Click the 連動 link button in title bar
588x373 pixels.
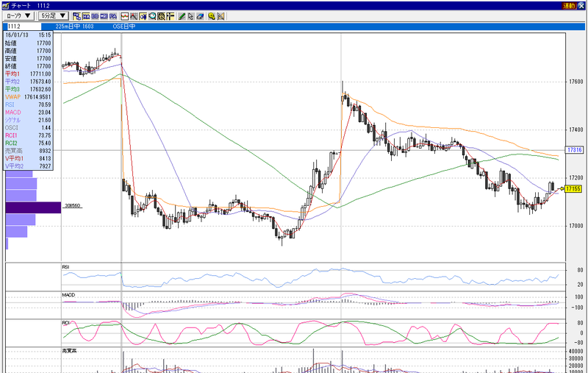pos(569,6)
